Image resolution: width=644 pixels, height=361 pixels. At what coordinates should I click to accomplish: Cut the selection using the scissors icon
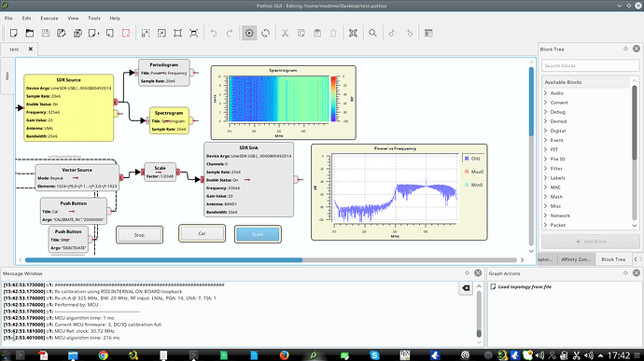tap(285, 34)
